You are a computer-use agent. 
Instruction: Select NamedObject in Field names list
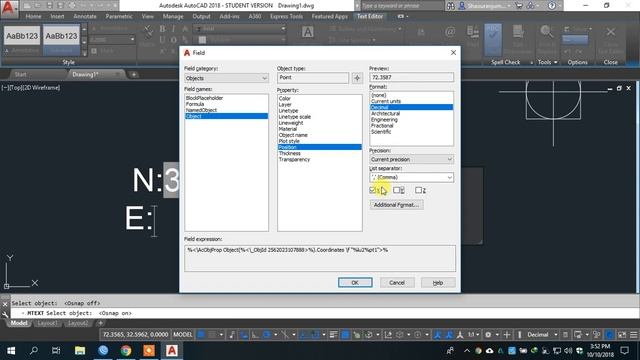(x=201, y=110)
